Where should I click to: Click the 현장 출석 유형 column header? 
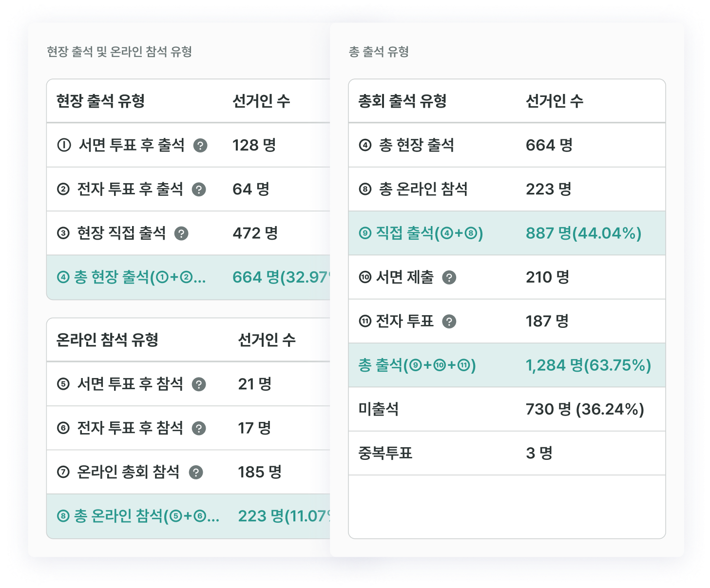[x=101, y=101]
